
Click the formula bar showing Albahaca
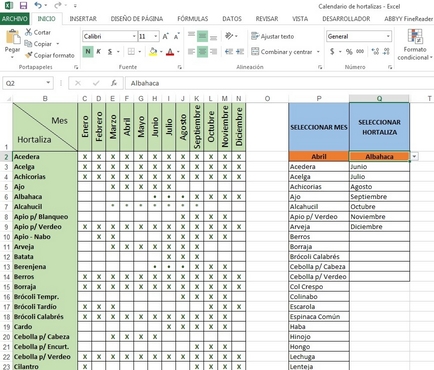click(x=279, y=83)
